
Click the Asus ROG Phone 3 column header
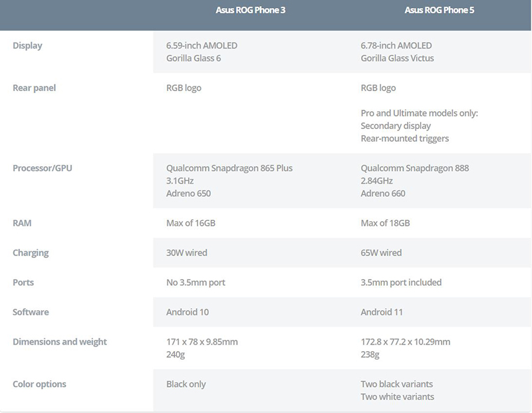pos(251,11)
